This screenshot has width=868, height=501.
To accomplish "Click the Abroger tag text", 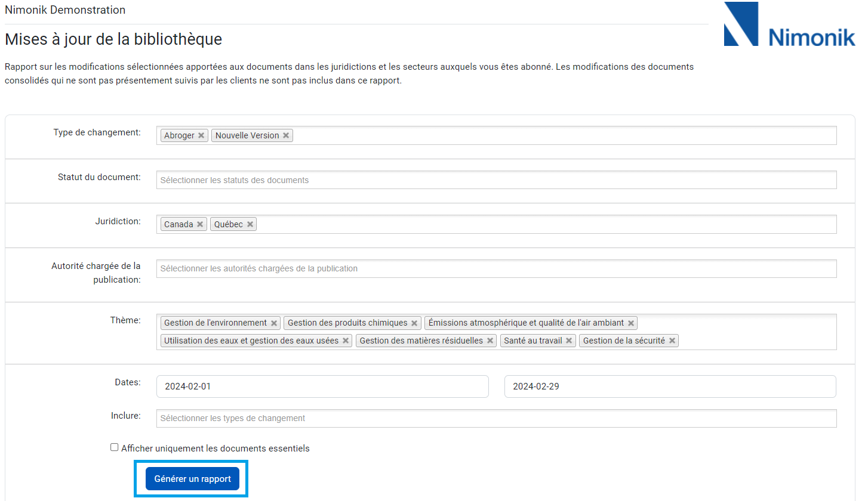I will click(x=179, y=135).
